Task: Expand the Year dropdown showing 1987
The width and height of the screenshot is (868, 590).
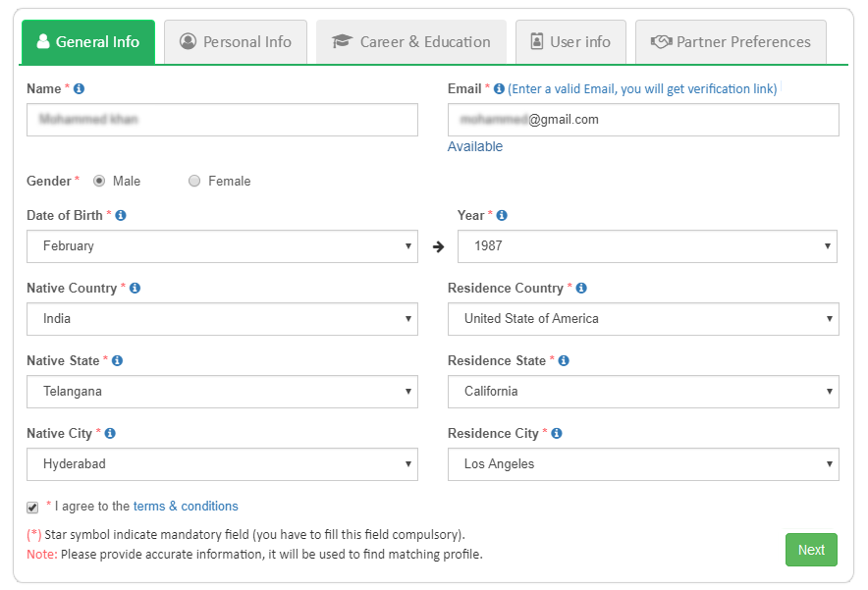Action: click(x=647, y=246)
